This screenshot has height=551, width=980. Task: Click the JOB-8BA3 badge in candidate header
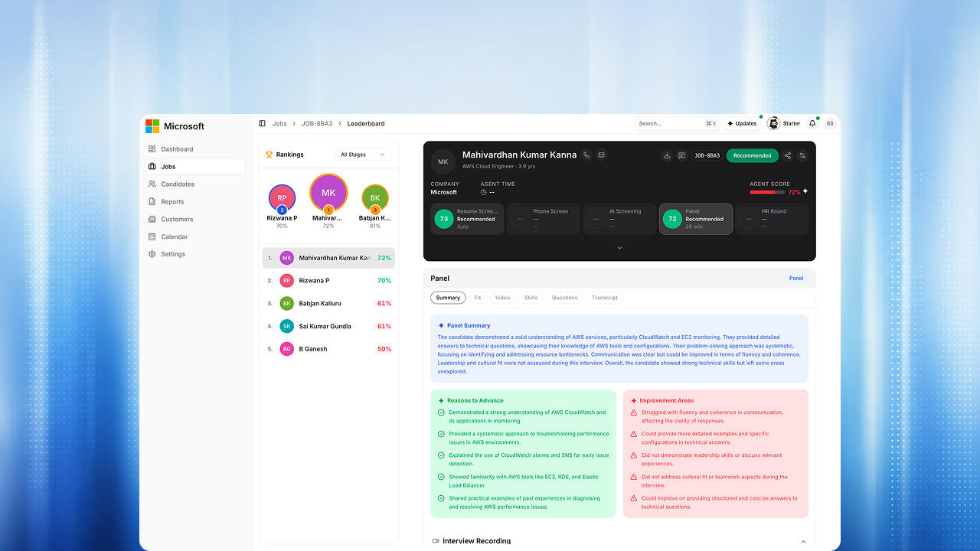pos(707,155)
